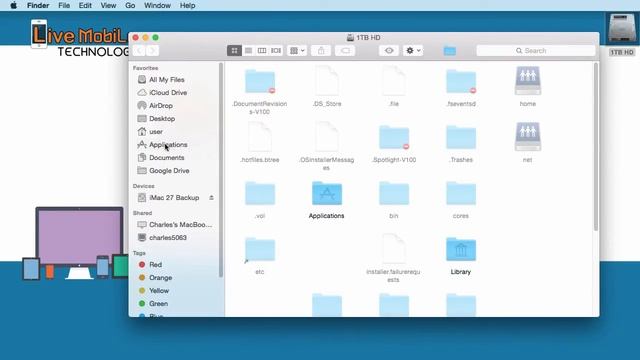
Task: Select the .Spotlight-V100 folder
Action: click(394, 138)
